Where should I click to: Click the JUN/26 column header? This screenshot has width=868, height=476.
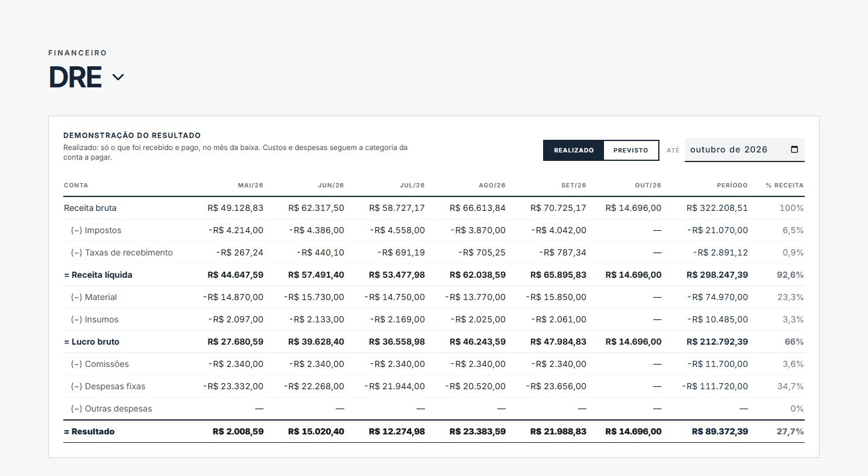pos(331,186)
